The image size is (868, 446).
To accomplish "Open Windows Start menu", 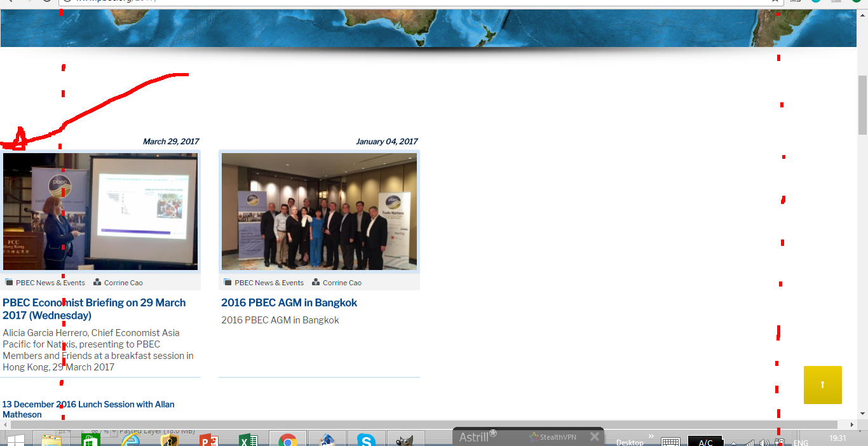I will pos(15,440).
